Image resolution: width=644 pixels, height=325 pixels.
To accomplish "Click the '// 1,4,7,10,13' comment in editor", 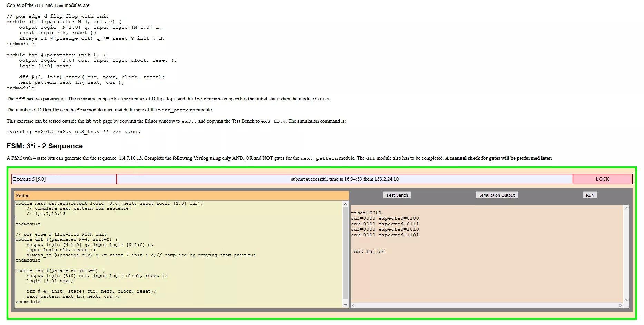I will coord(46,214).
